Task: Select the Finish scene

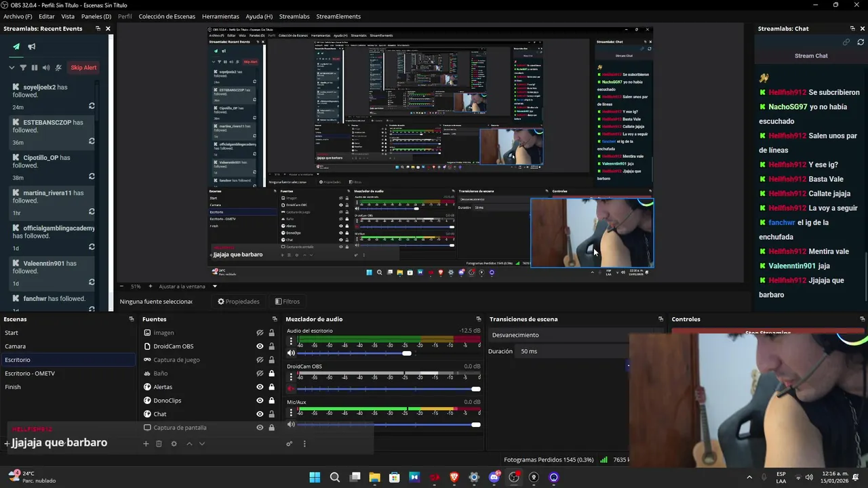Action: coord(68,387)
